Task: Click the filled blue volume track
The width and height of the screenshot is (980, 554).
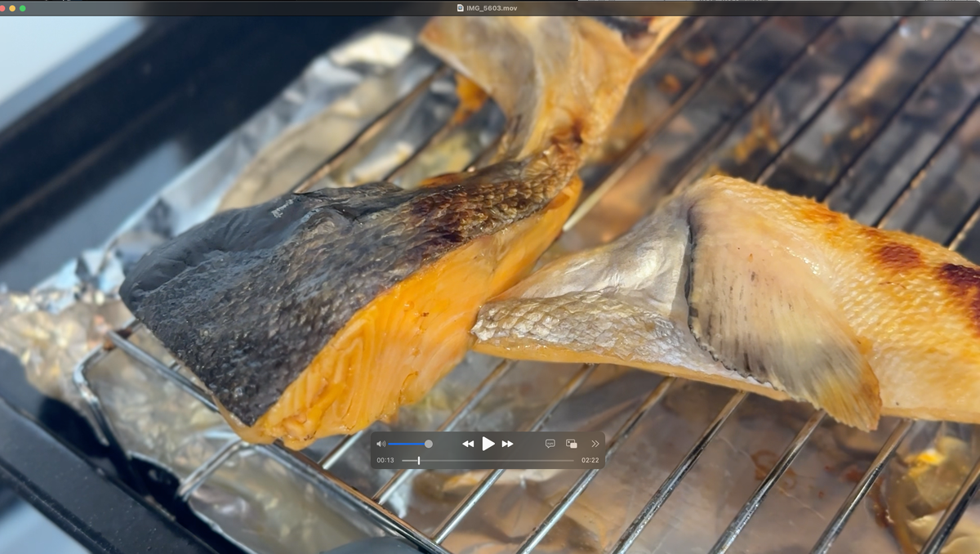Action: pos(406,444)
